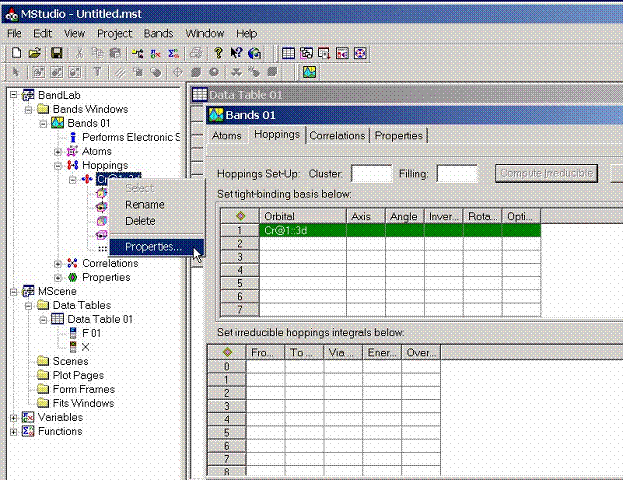Image resolution: width=623 pixels, height=480 pixels.
Task: Expand the Atoms tree node
Action: [58, 151]
